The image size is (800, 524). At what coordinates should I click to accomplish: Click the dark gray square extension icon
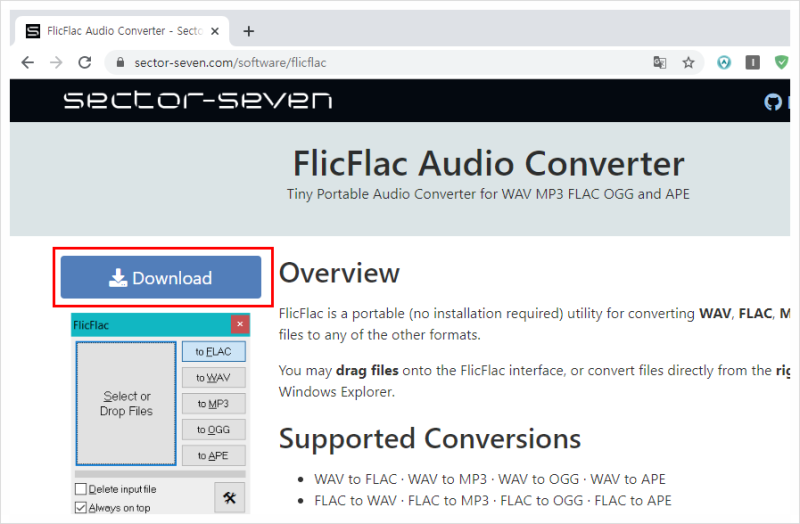753,62
